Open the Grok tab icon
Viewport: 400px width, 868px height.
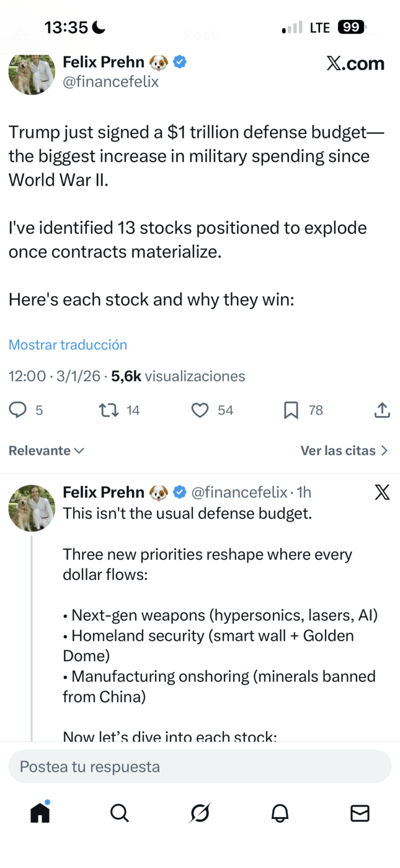click(x=200, y=812)
